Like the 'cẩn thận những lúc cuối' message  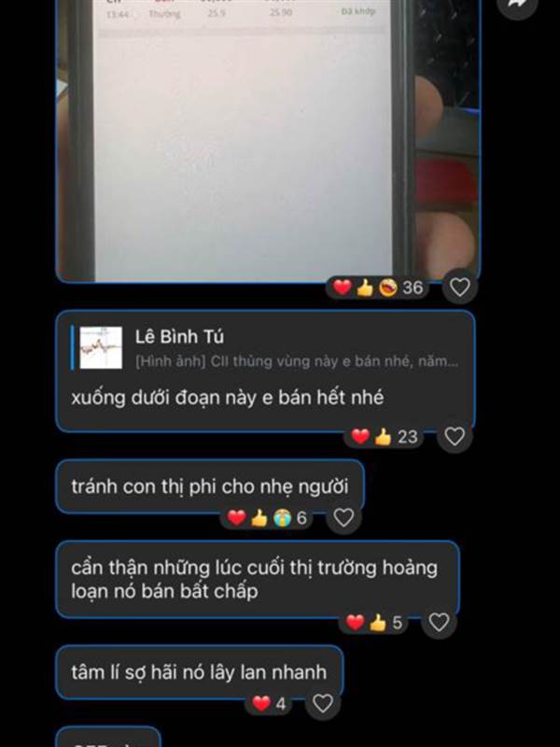tap(439, 622)
